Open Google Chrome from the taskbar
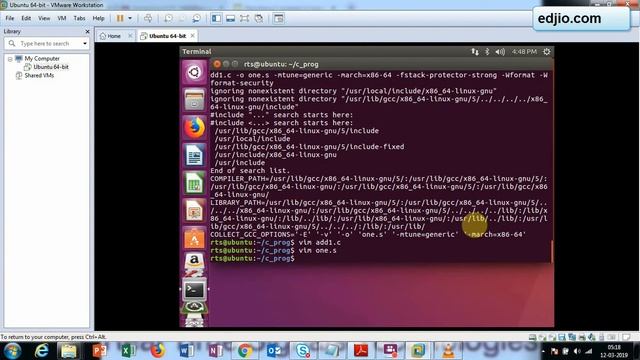Screen dimensions: 640x360 [244, 351]
